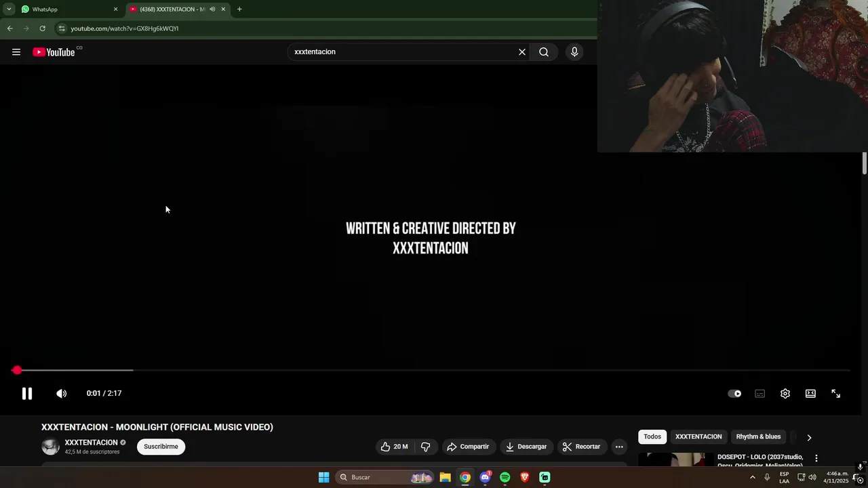Pause the playing video
The height and width of the screenshot is (488, 868).
point(27,393)
